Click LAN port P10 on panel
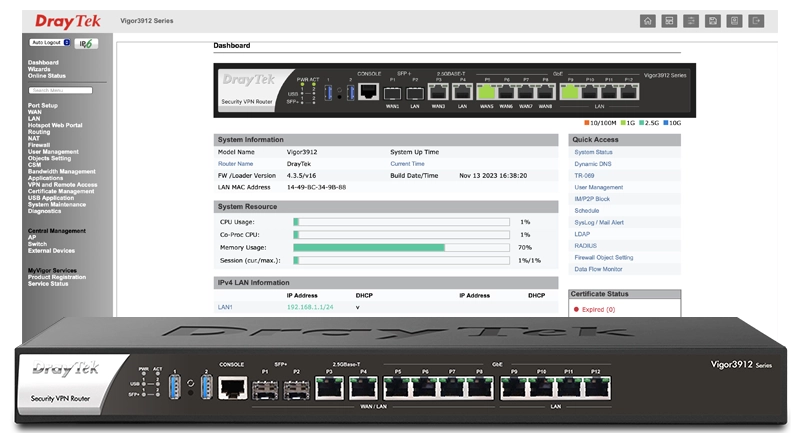Viewport: 800px width, 433px height. 590,92
